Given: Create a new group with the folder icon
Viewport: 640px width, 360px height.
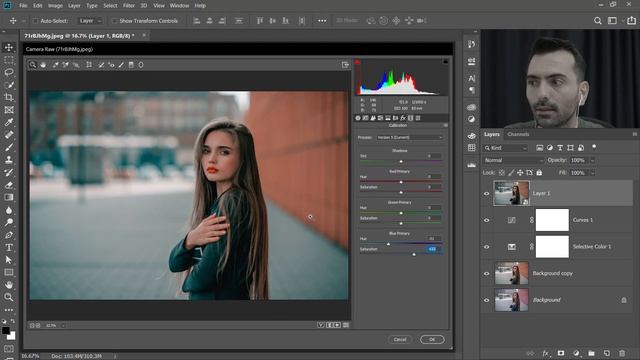Looking at the screenshot, I should click(x=591, y=353).
